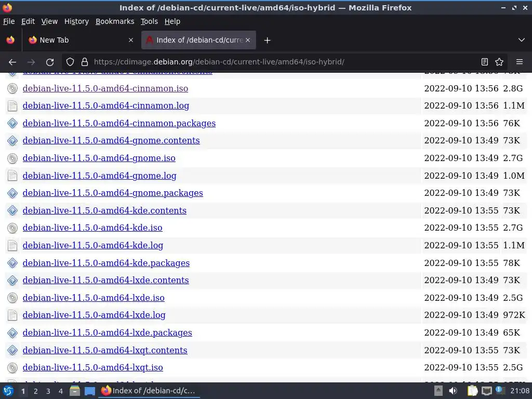
Task: Click document icon beside gnome.log
Action: pyautogui.click(x=12, y=176)
